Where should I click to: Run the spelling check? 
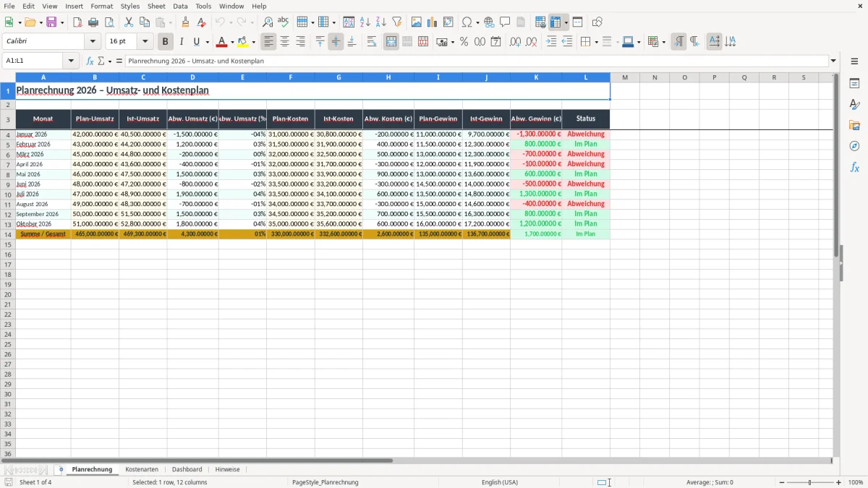[284, 22]
